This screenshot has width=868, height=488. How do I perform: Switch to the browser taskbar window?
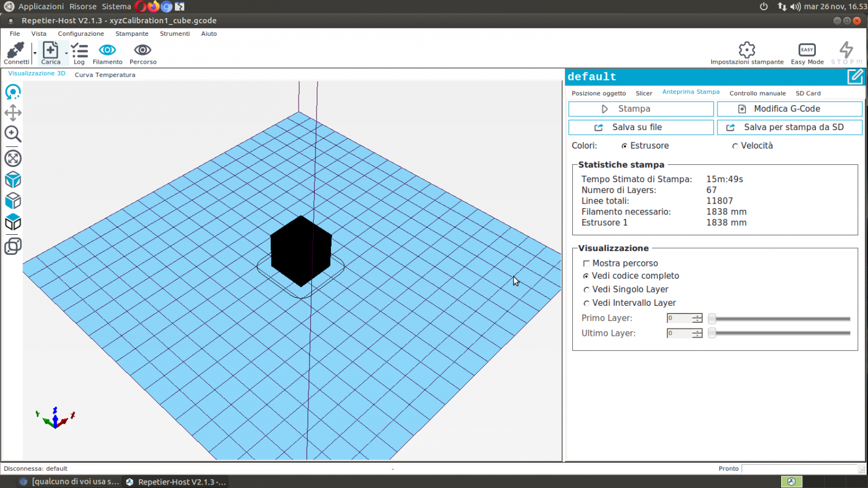(69, 482)
